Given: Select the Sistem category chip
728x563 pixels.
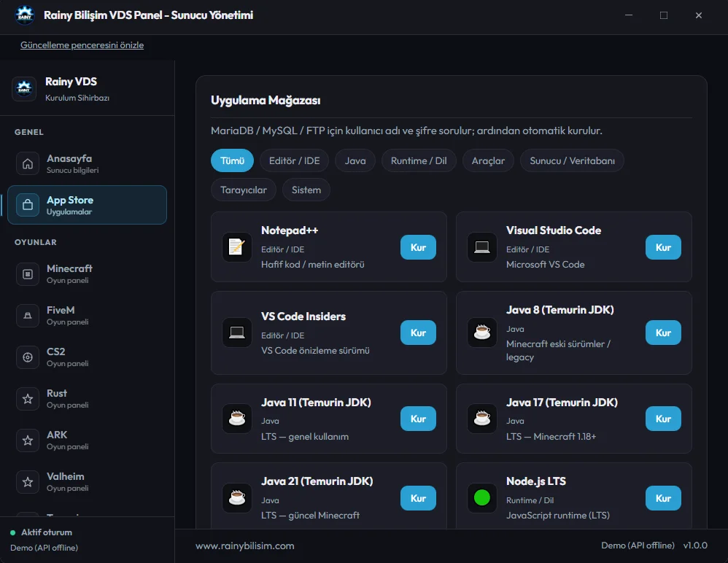Looking at the screenshot, I should click(x=306, y=190).
